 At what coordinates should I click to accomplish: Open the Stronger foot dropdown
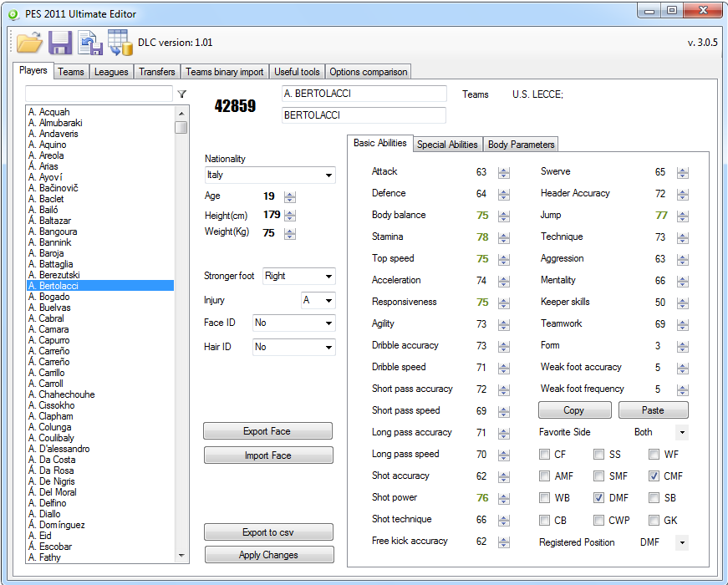tap(299, 276)
